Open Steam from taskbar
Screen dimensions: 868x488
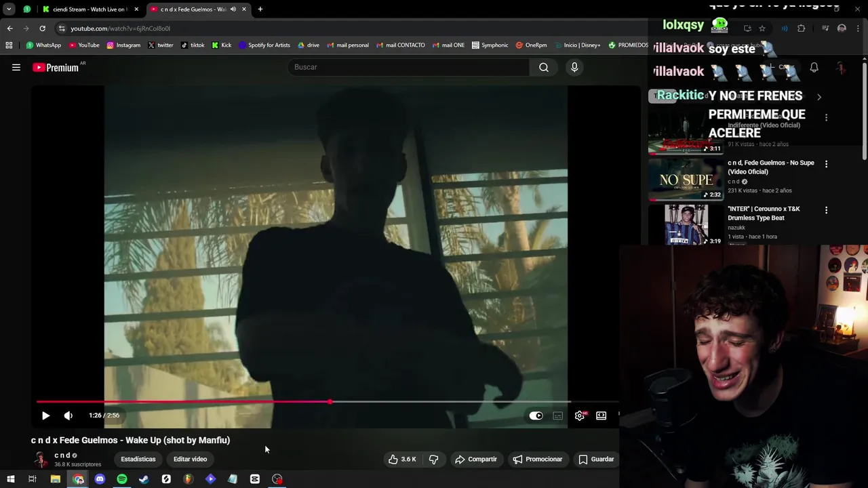point(144,479)
